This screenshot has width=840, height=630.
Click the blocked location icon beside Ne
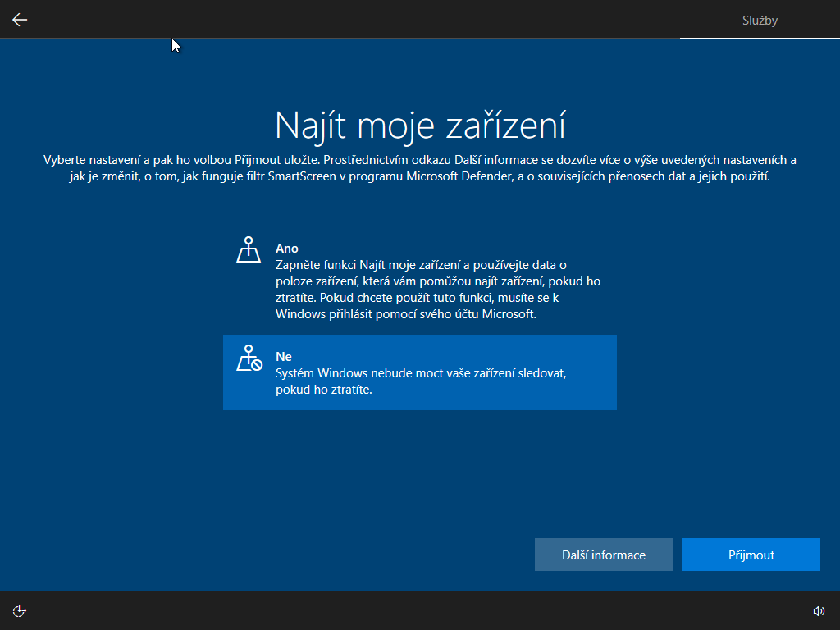pyautogui.click(x=249, y=358)
